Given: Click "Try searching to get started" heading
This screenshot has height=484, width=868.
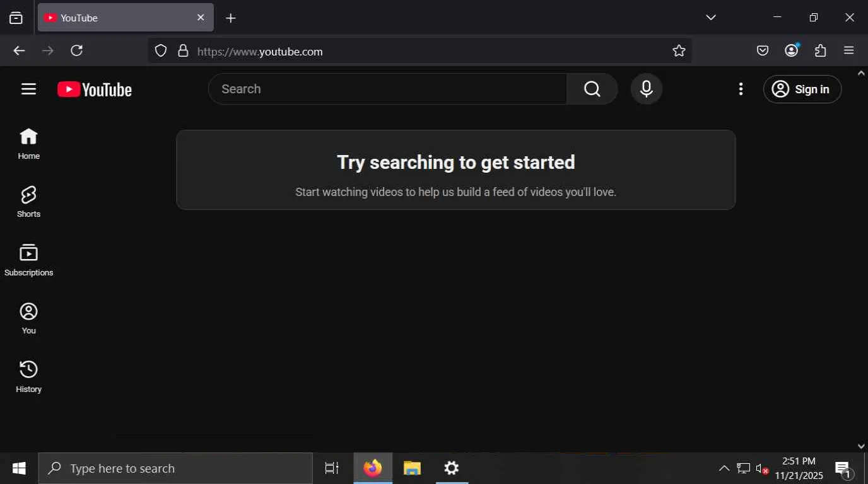Looking at the screenshot, I should [x=456, y=163].
